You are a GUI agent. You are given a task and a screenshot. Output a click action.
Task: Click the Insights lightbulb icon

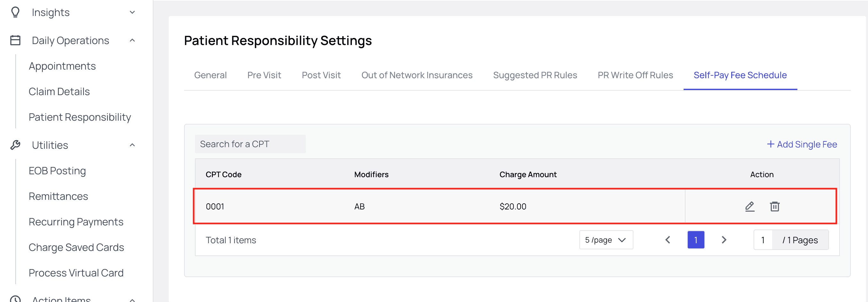click(15, 12)
